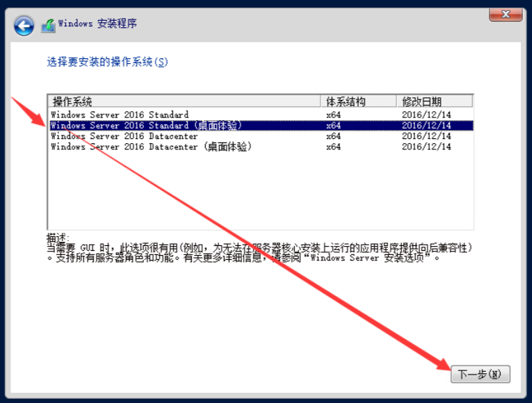Viewport: 532px width, 403px height.
Task: Click the 操作系统 column header
Action: [184, 101]
